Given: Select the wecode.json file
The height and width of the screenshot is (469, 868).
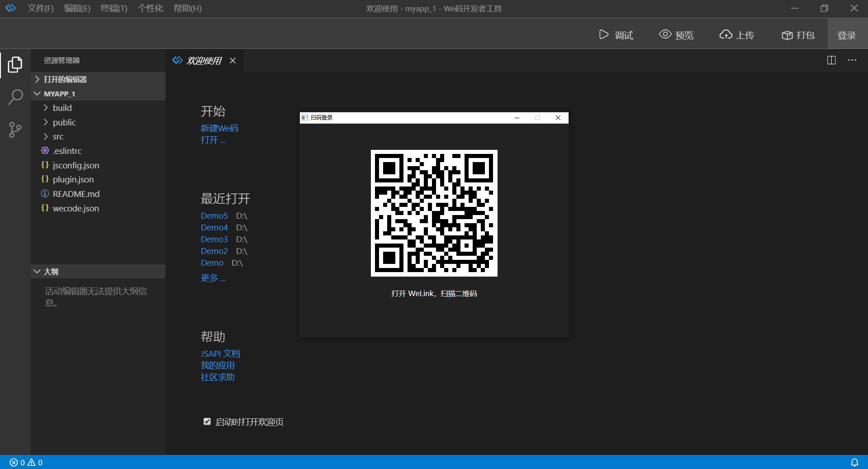Looking at the screenshot, I should click(x=76, y=208).
